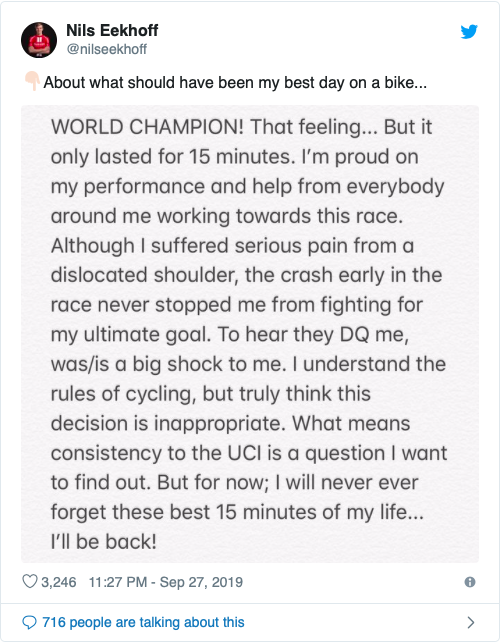Image resolution: width=503 pixels, height=642 pixels.
Task: Click the Twitter bird logo
Action: pos(469,32)
